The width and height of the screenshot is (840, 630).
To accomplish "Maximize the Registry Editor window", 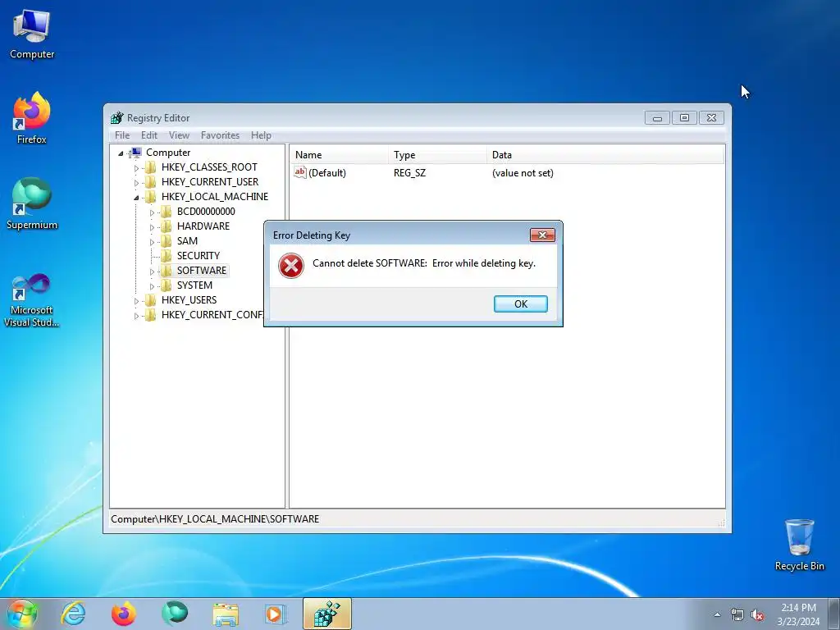I will point(684,118).
